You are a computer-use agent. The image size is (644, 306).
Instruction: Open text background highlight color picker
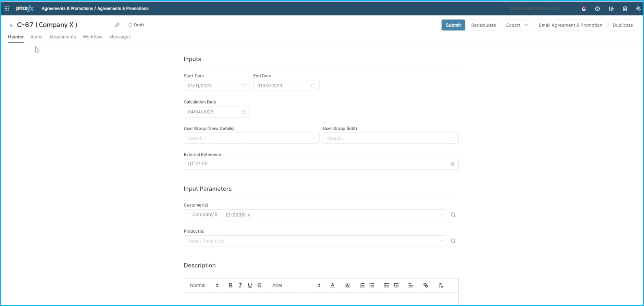click(x=347, y=285)
